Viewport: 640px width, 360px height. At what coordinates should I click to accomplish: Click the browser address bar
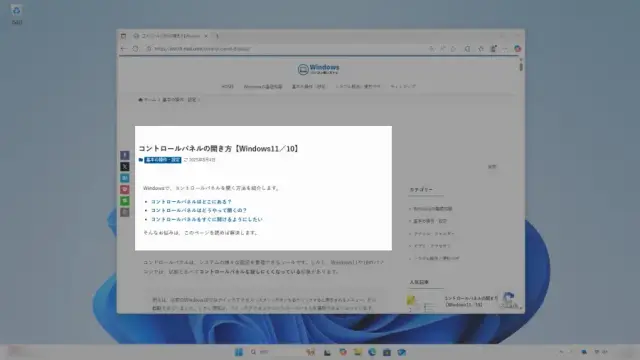[286, 49]
